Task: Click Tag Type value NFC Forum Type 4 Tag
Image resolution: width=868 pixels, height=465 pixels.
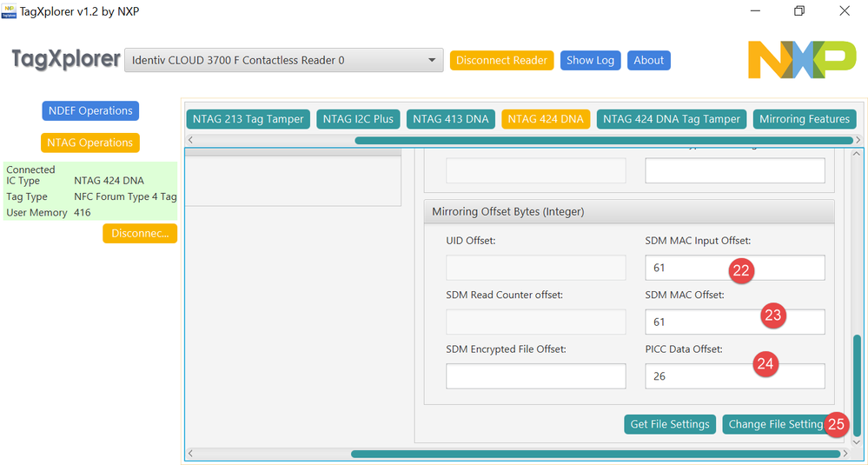Action: point(126,196)
